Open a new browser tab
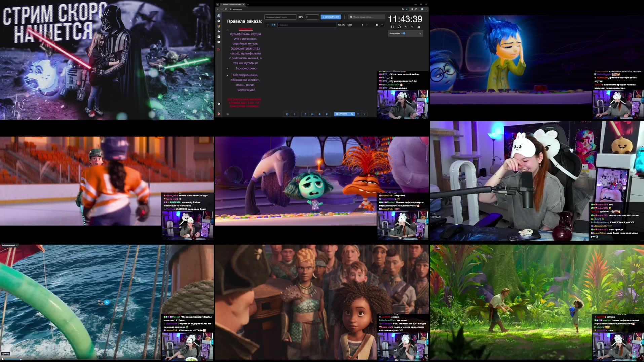The width and height of the screenshot is (644, 362). tap(248, 4)
